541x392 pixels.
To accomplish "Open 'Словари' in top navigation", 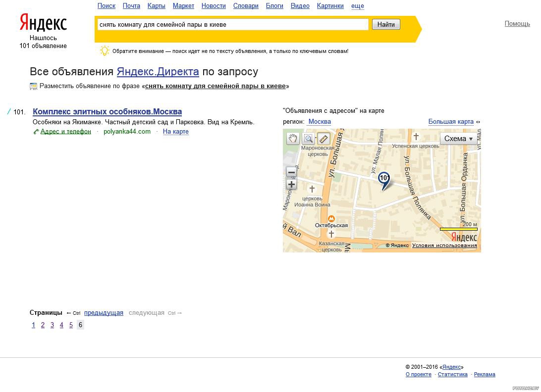I will pos(246,6).
